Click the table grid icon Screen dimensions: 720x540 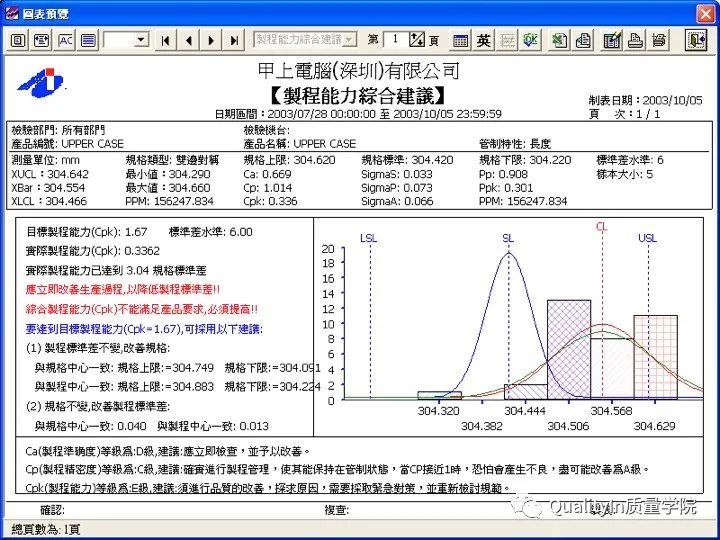pos(460,40)
